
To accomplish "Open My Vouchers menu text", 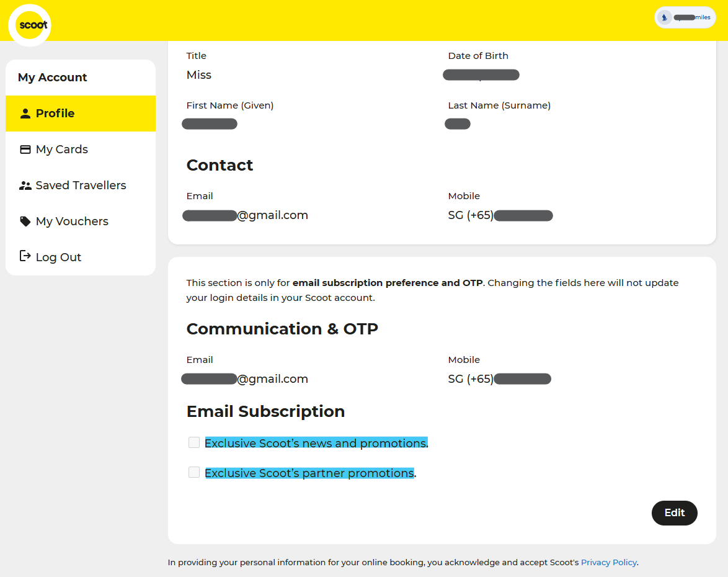I will [72, 221].
